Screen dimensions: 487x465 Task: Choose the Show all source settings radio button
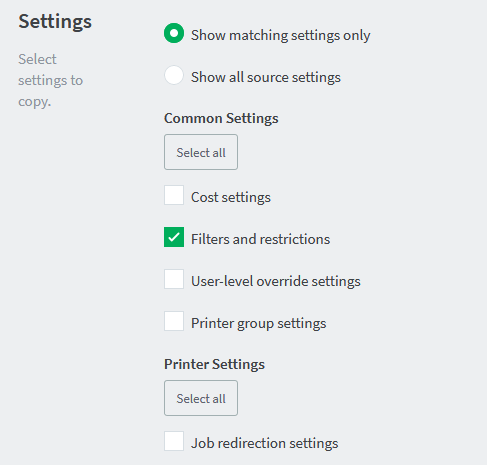click(174, 75)
